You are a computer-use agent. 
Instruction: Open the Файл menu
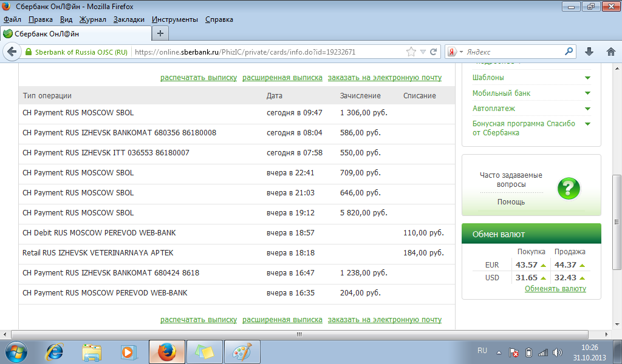click(x=12, y=19)
